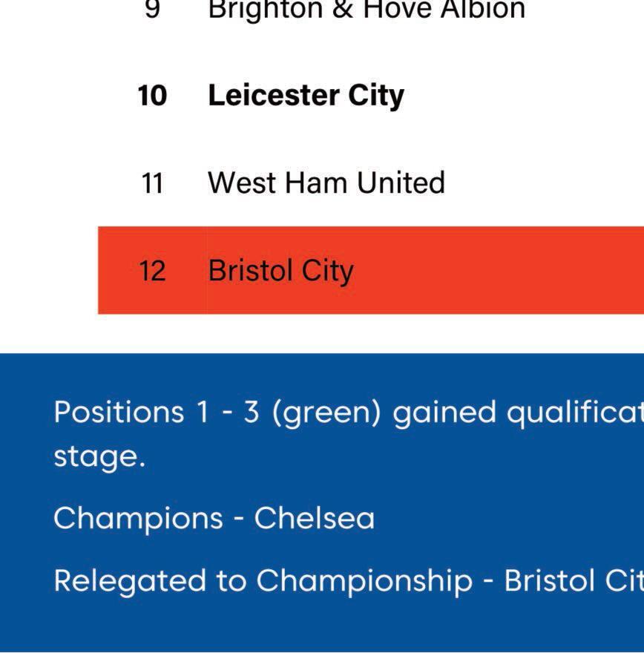Click the 'Bristol Cit' text in the blue footer
Viewport: 644px width, 653px height.
pyautogui.click(x=574, y=580)
